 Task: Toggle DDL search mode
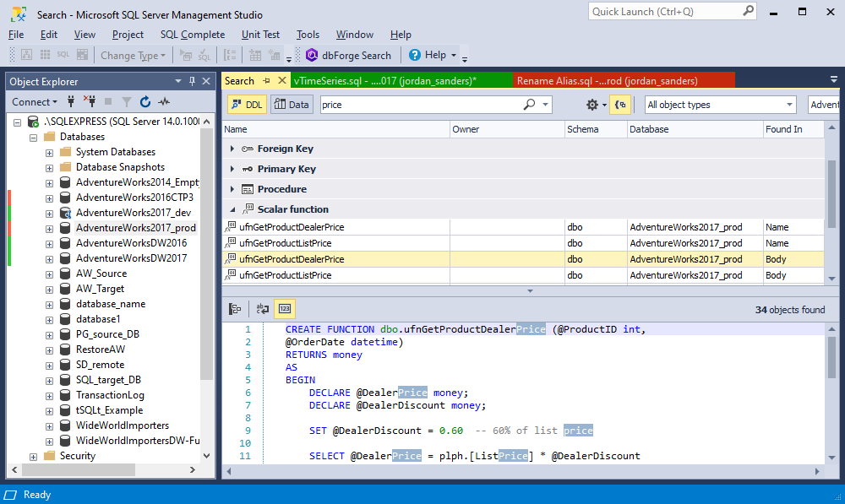247,105
